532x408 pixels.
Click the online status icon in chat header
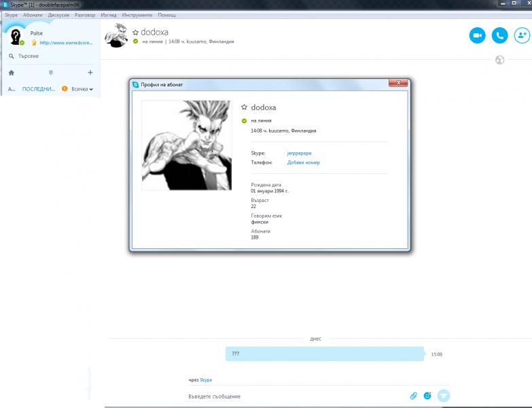click(135, 41)
